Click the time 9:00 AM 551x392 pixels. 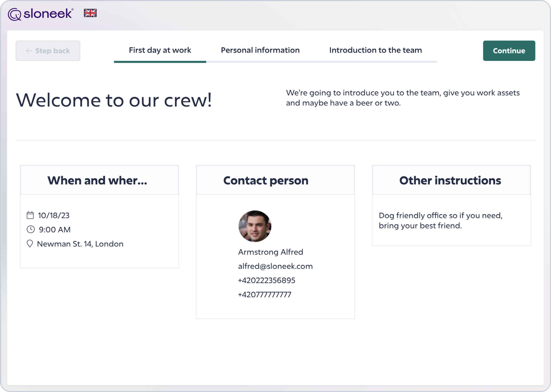click(x=55, y=230)
